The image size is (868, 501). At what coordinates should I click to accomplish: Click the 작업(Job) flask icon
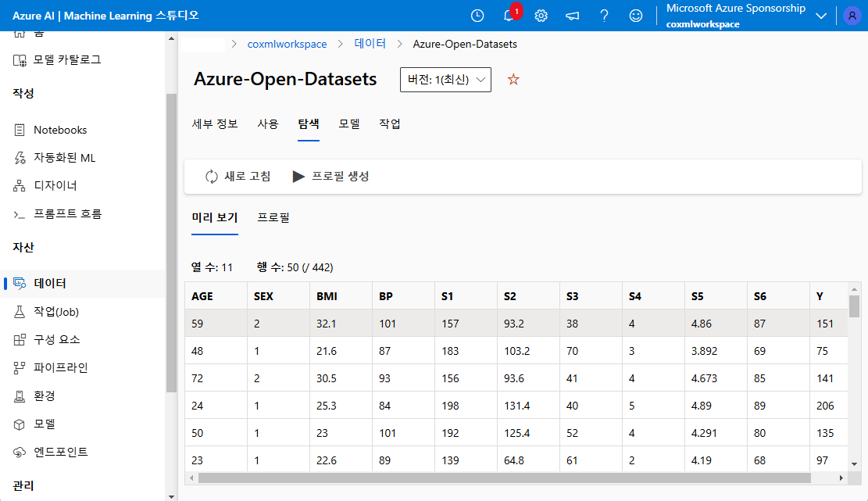coord(20,312)
